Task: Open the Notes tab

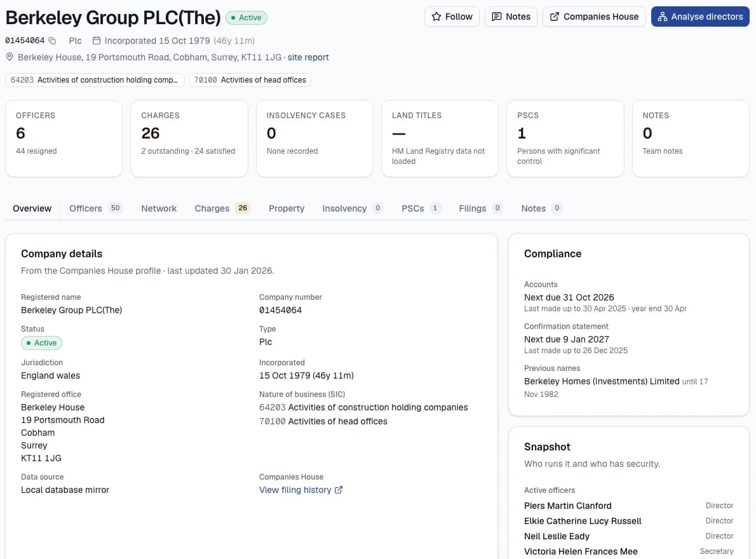Action: pyautogui.click(x=541, y=208)
